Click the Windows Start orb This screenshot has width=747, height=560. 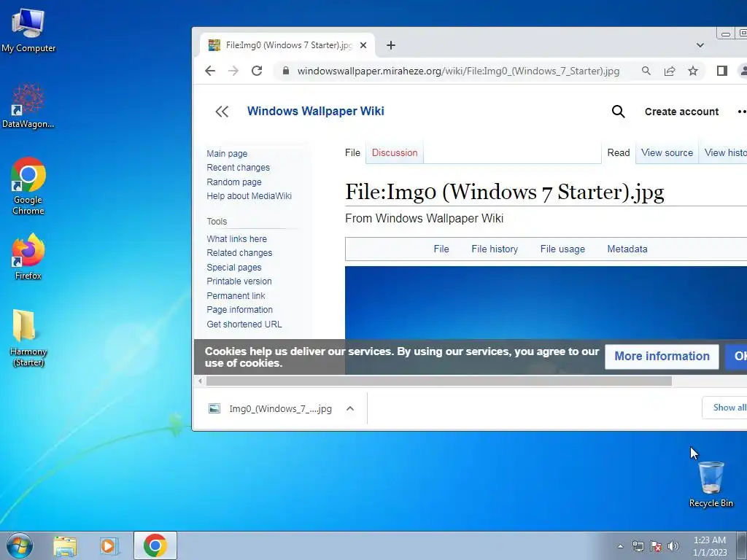[x=20, y=545]
